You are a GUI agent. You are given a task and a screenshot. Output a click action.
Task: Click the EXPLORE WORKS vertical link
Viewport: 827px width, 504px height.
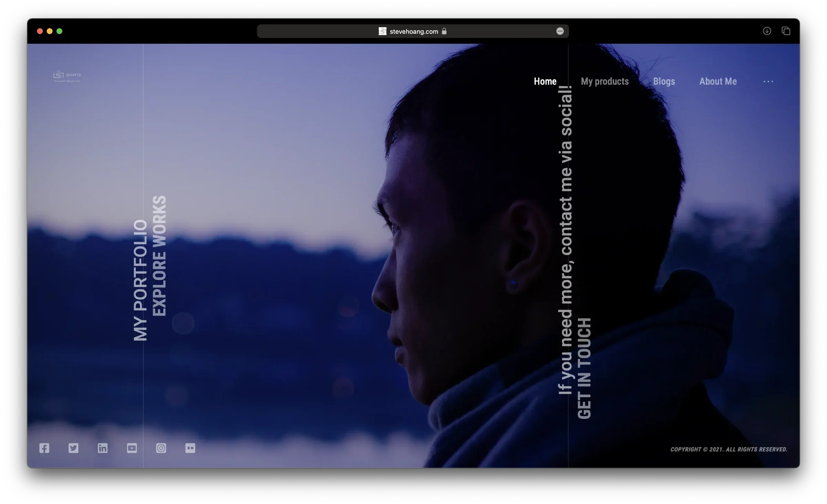[160, 256]
